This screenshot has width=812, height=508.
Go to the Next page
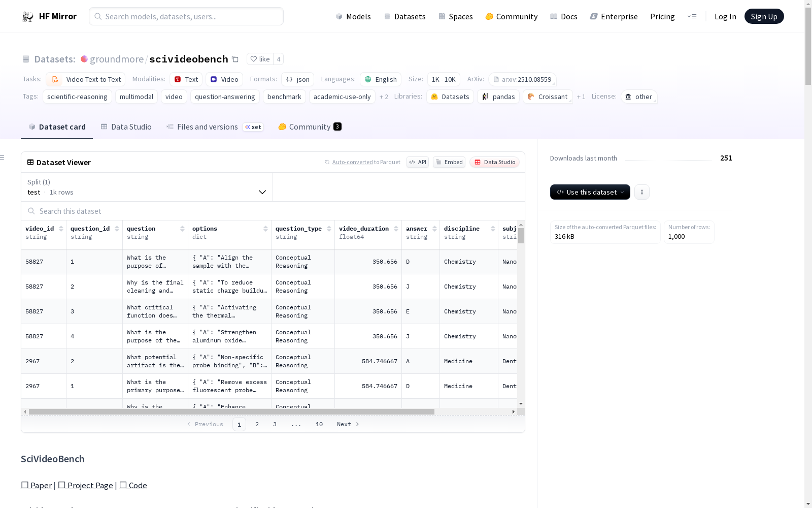348,424
